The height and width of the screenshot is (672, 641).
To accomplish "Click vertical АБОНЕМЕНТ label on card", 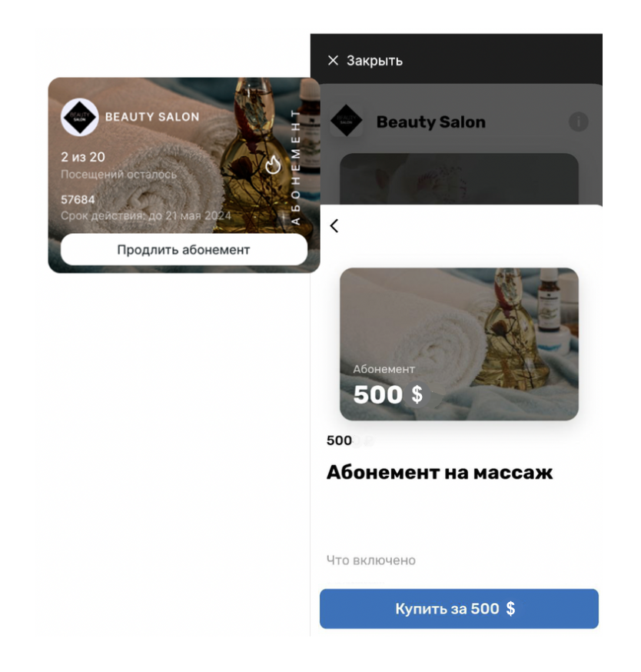I will (296, 167).
